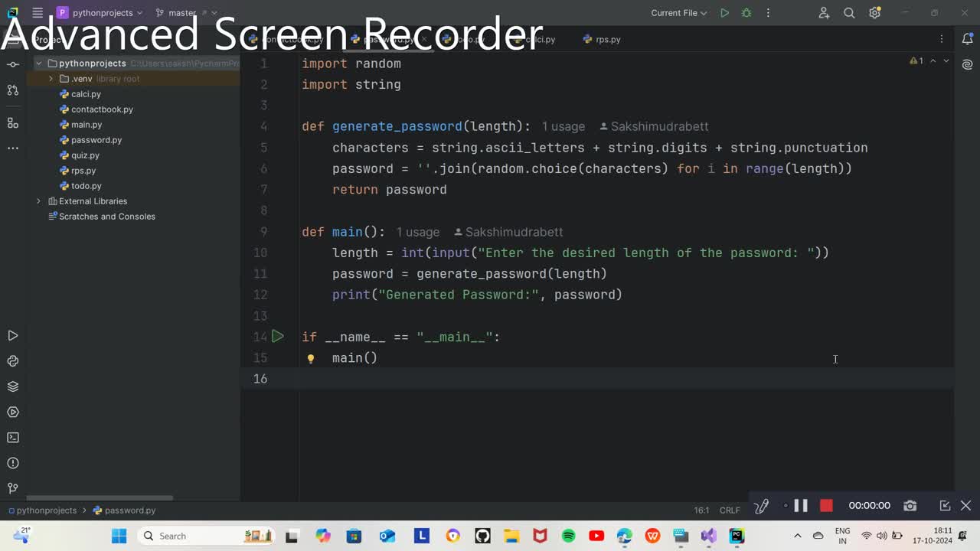Take a snapshot with the recorder camera icon

pyautogui.click(x=910, y=505)
